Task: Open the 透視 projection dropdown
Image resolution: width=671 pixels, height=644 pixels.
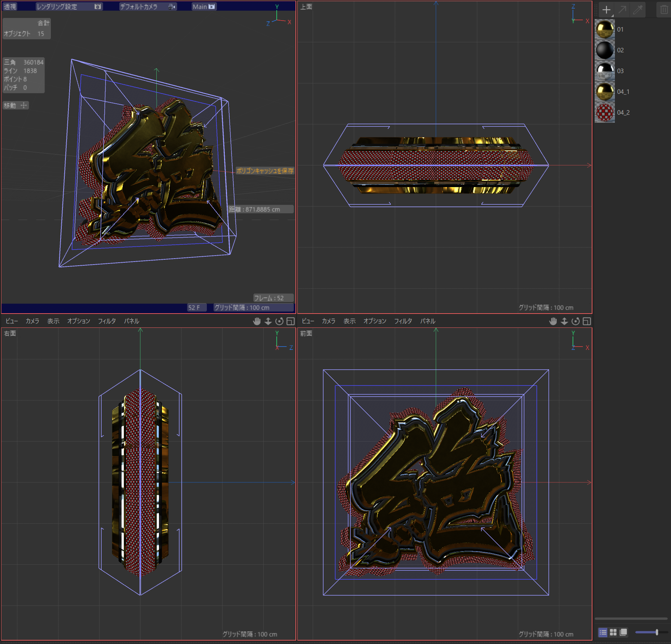Action: (x=10, y=6)
